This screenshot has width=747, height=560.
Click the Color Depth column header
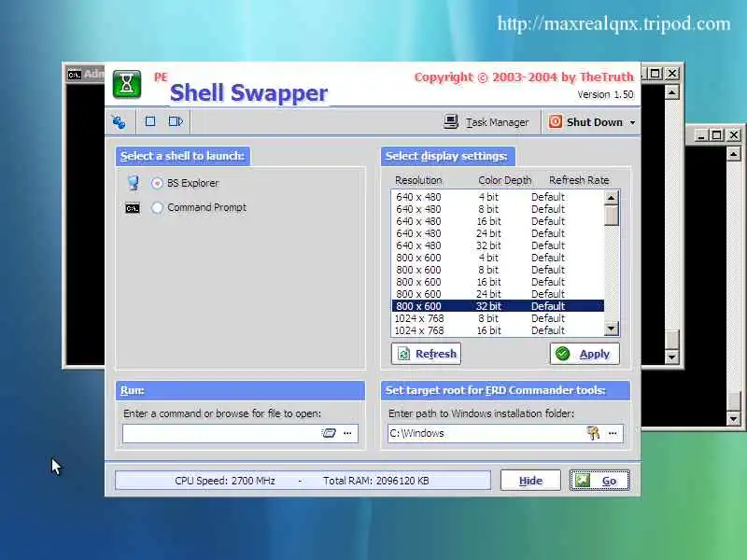pos(504,180)
